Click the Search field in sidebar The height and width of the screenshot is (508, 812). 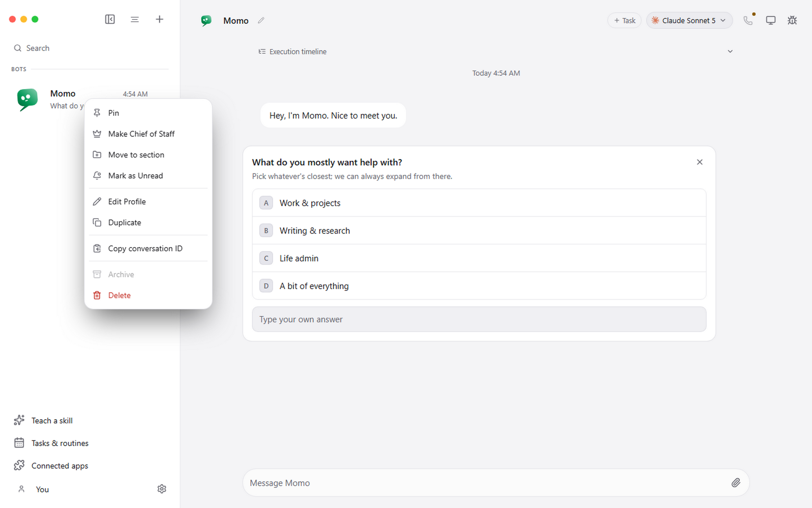(x=90, y=48)
